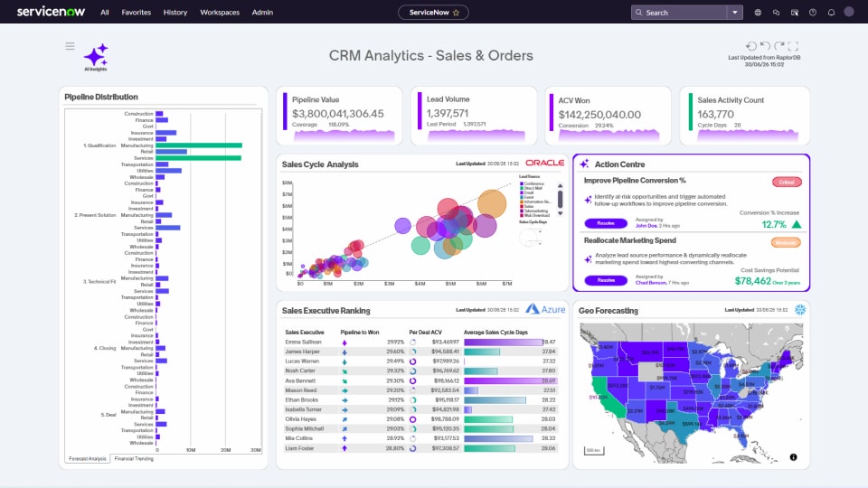
Task: Click the hamburger menu beside AI Insights
Action: pyautogui.click(x=70, y=46)
